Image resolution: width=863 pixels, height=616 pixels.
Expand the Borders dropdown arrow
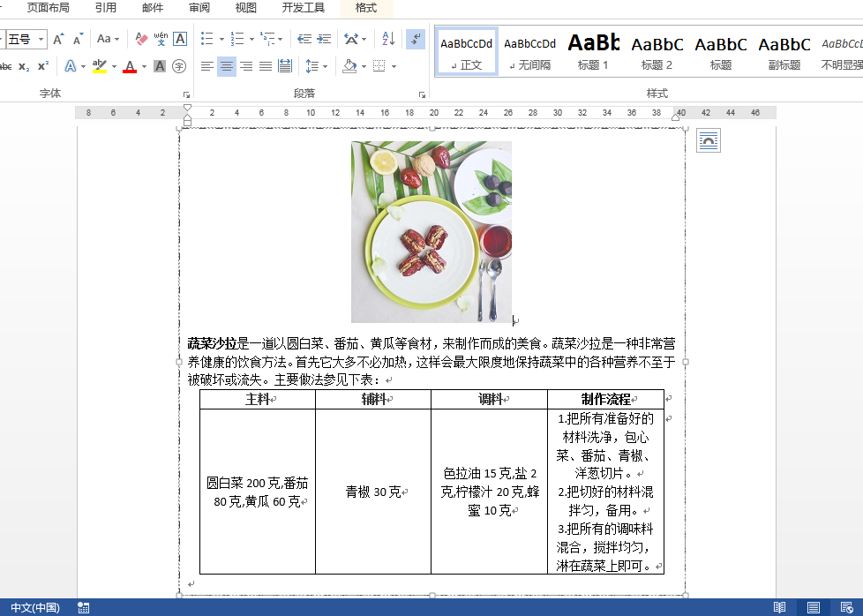click(x=394, y=66)
